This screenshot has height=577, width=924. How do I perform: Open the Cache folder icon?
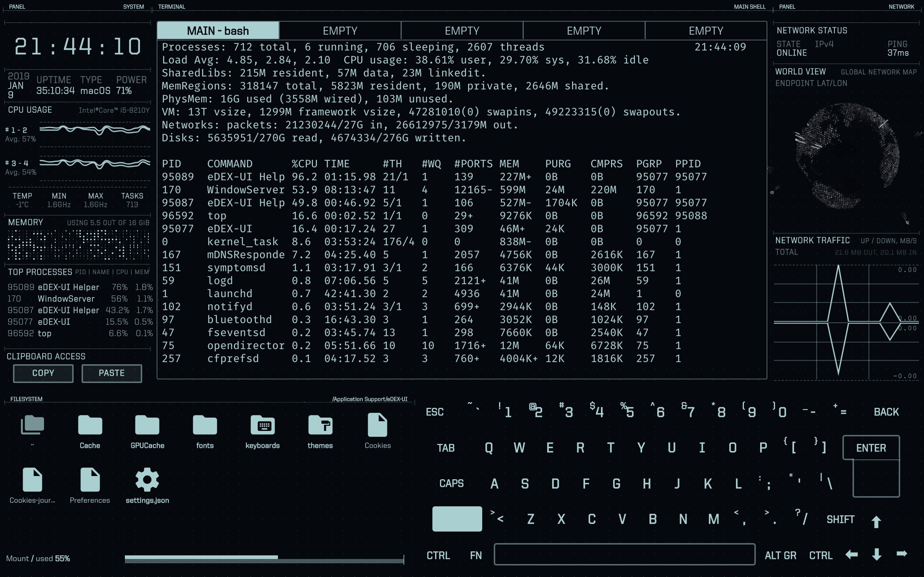(90, 425)
